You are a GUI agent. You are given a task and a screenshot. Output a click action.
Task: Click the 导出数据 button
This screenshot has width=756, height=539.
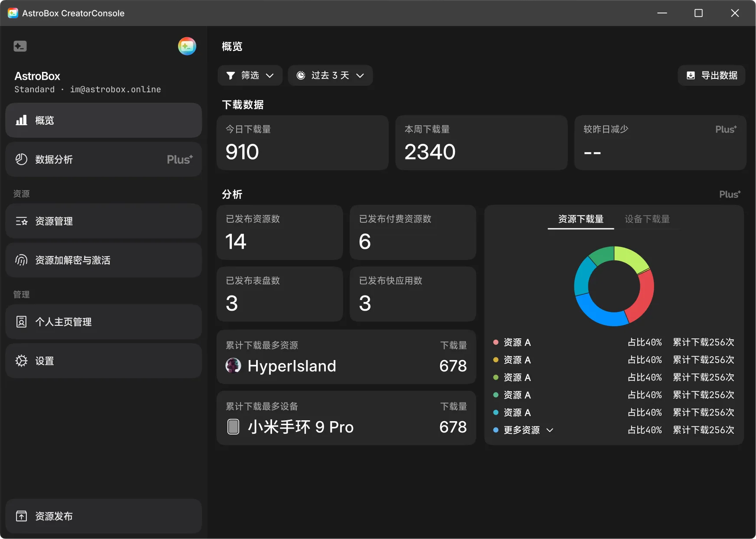click(711, 75)
